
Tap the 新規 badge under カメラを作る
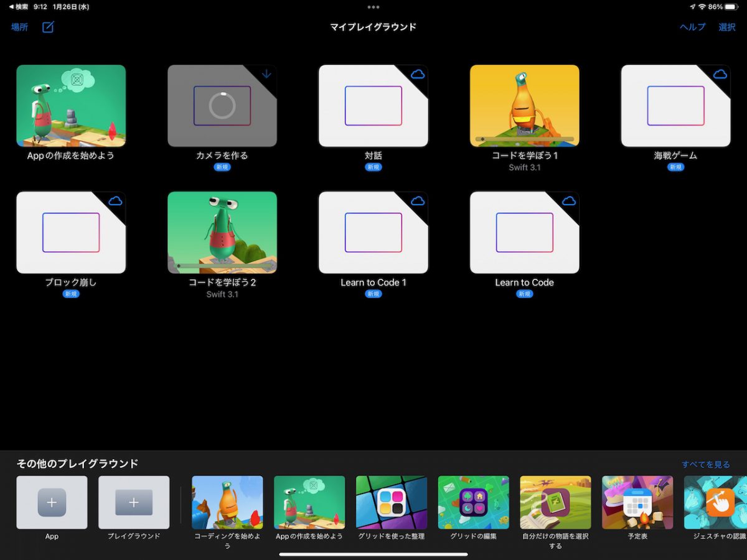coord(222,167)
